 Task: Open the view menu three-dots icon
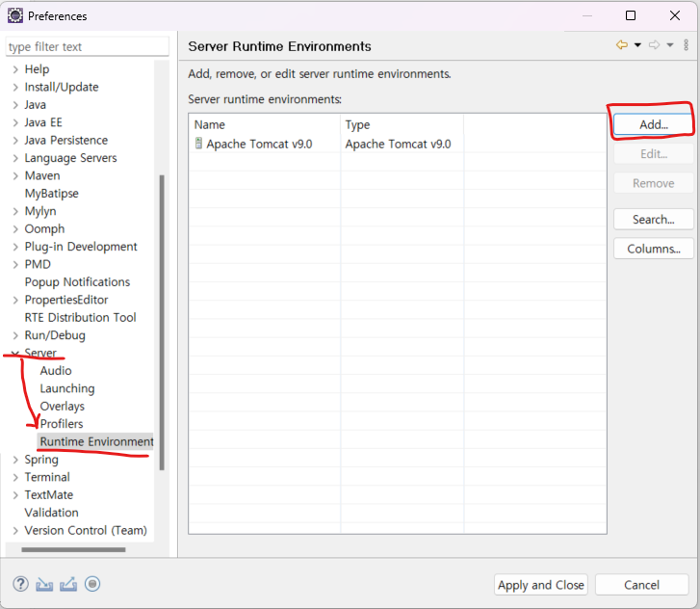[687, 45]
